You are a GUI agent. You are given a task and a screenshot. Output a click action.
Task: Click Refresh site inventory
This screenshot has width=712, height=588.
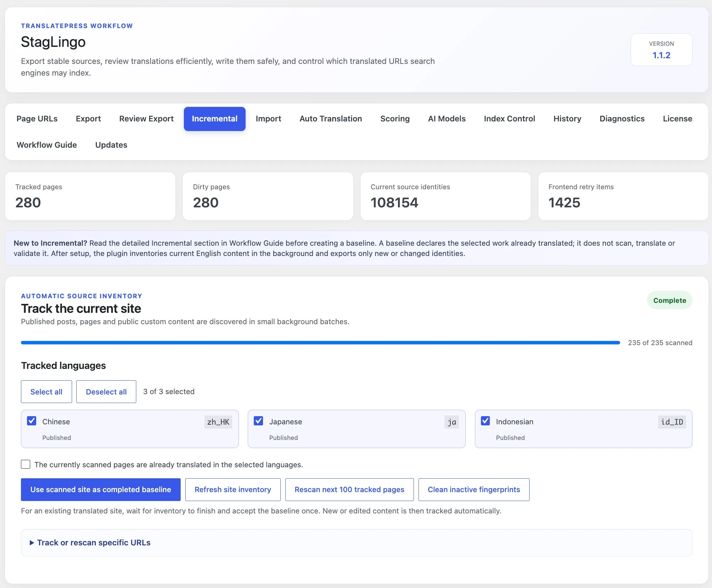(233, 490)
